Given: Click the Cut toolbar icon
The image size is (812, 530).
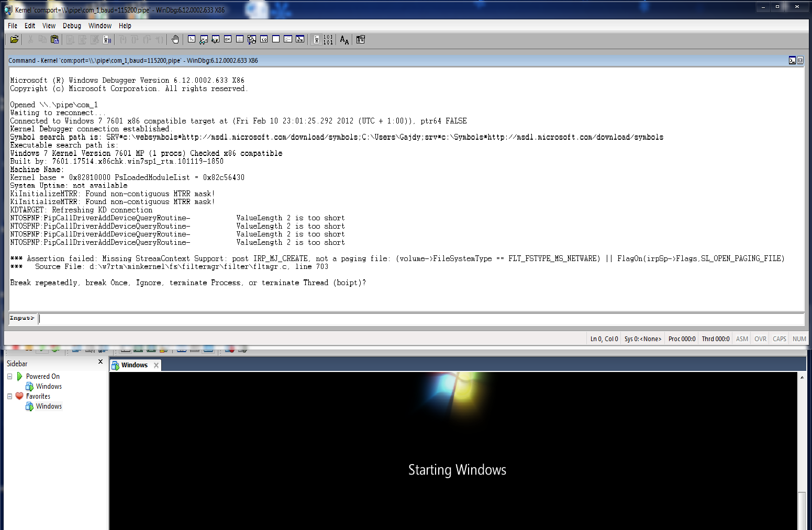Looking at the screenshot, I should tap(30, 39).
